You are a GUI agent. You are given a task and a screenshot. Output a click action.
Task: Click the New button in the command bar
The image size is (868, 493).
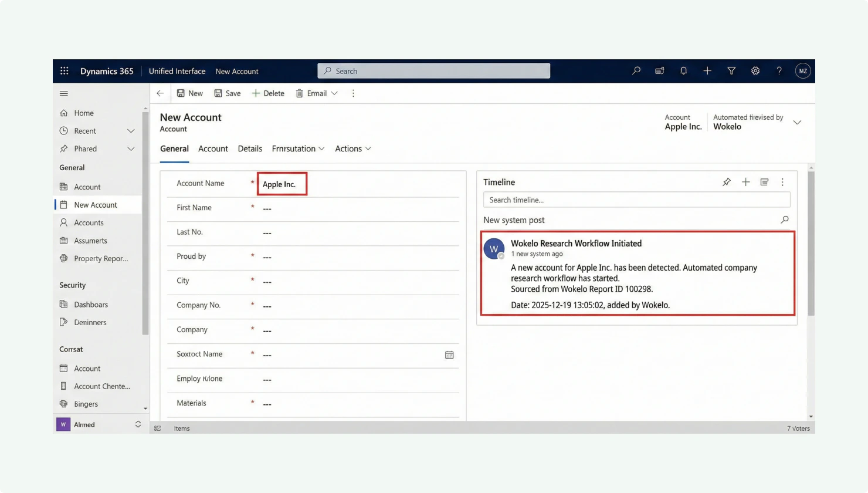[190, 93]
